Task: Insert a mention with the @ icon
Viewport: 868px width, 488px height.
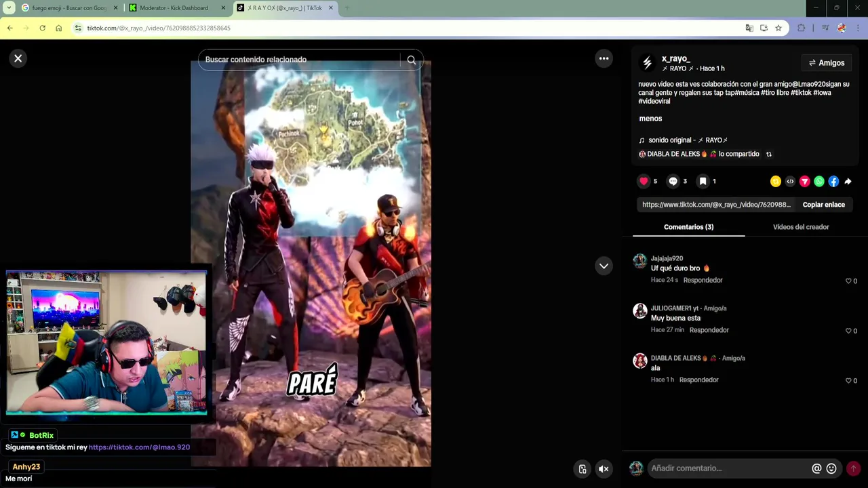Action: tap(816, 468)
